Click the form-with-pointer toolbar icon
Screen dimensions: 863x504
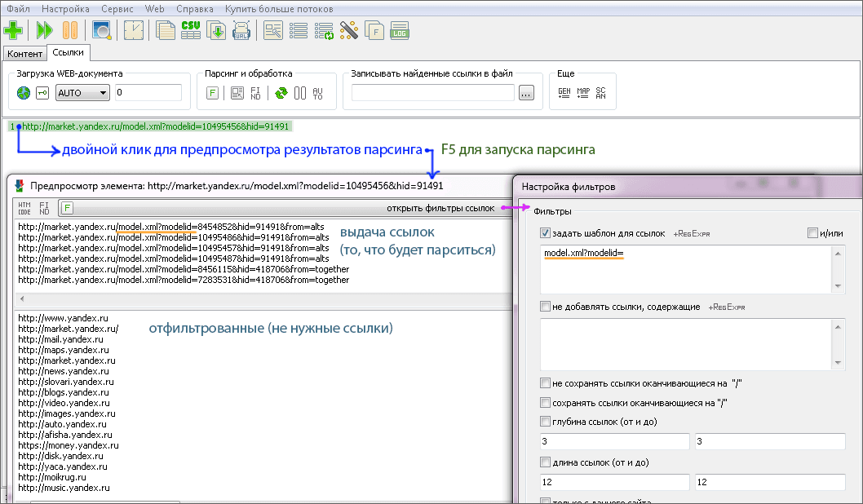pyautogui.click(x=273, y=30)
